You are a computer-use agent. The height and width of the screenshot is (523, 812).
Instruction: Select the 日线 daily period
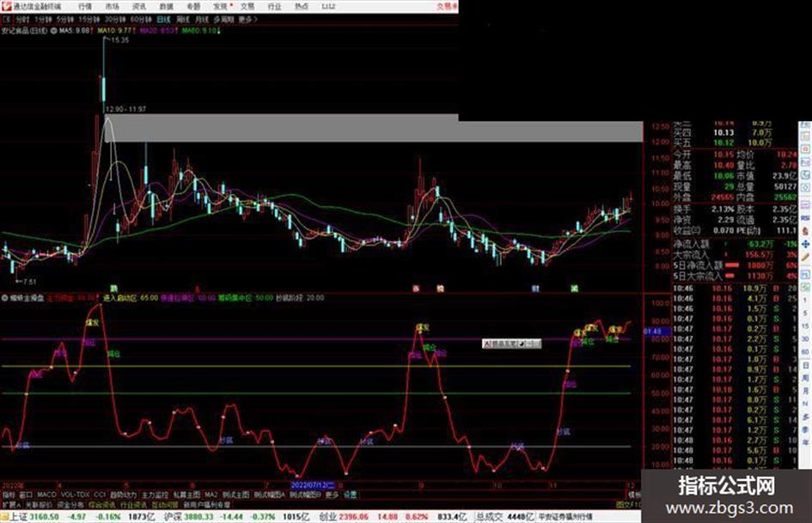pos(163,19)
